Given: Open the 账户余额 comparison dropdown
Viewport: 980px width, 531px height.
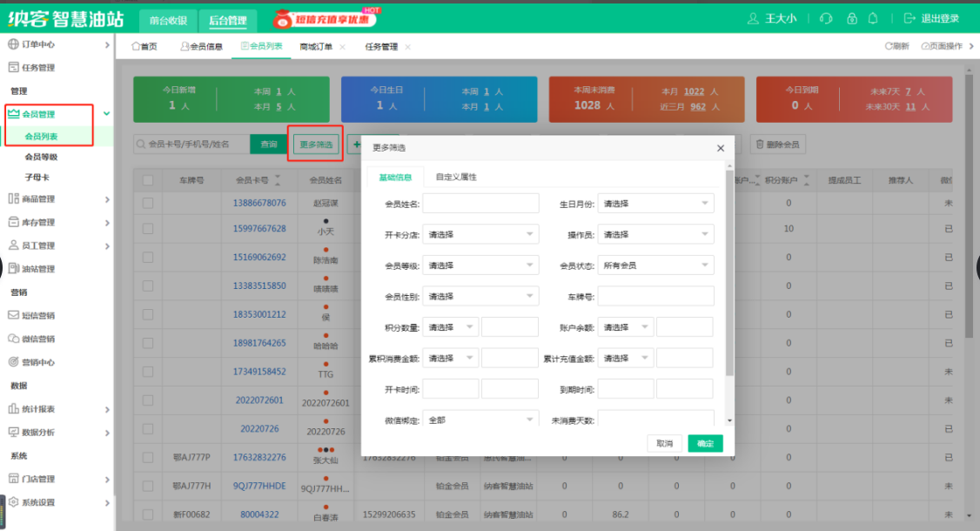Looking at the screenshot, I should [x=626, y=327].
